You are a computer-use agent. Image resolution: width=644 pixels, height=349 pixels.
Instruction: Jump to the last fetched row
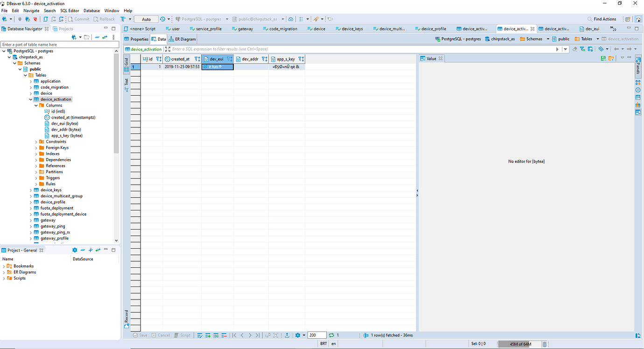(x=257, y=335)
